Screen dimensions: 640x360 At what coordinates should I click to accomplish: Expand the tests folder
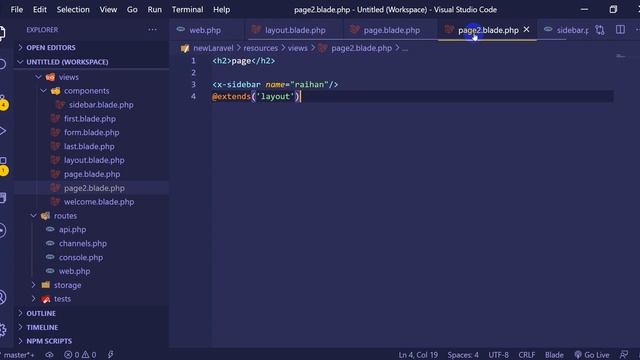coord(91,299)
